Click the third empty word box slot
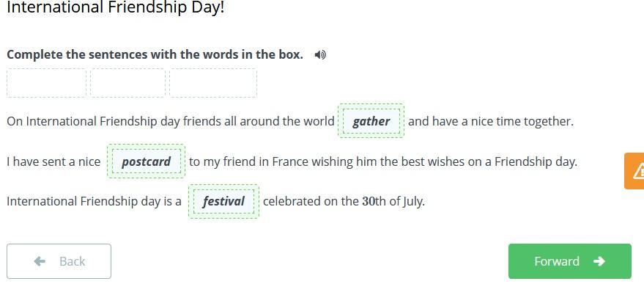 coord(213,83)
